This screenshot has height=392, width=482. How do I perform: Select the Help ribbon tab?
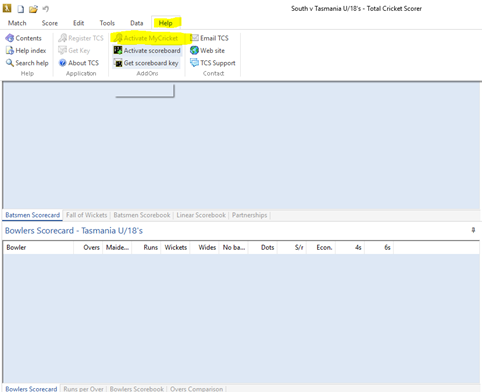coord(166,23)
